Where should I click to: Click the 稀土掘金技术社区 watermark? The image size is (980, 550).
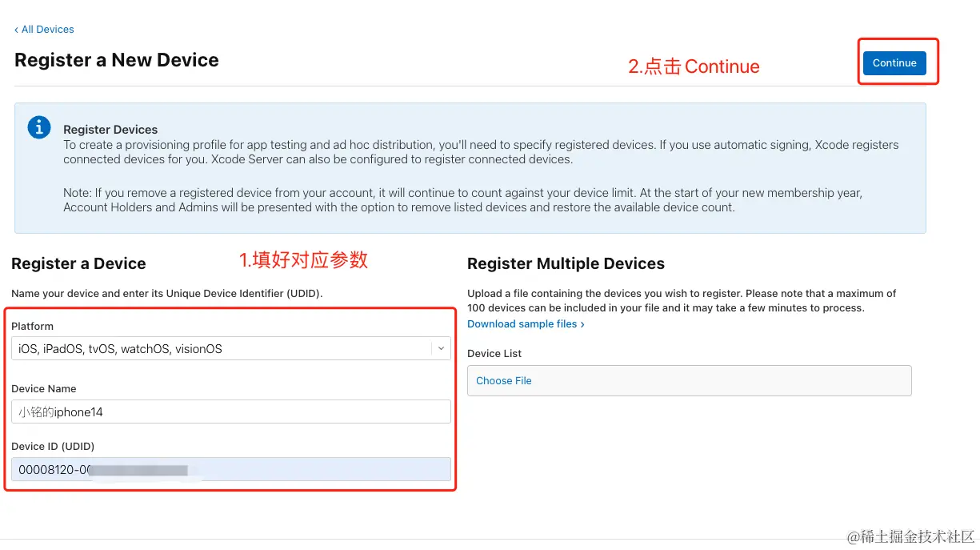(911, 536)
